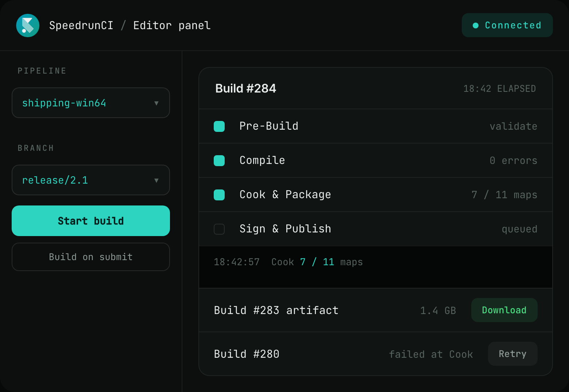
Task: Click the failed at Cook text
Action: [x=431, y=354]
